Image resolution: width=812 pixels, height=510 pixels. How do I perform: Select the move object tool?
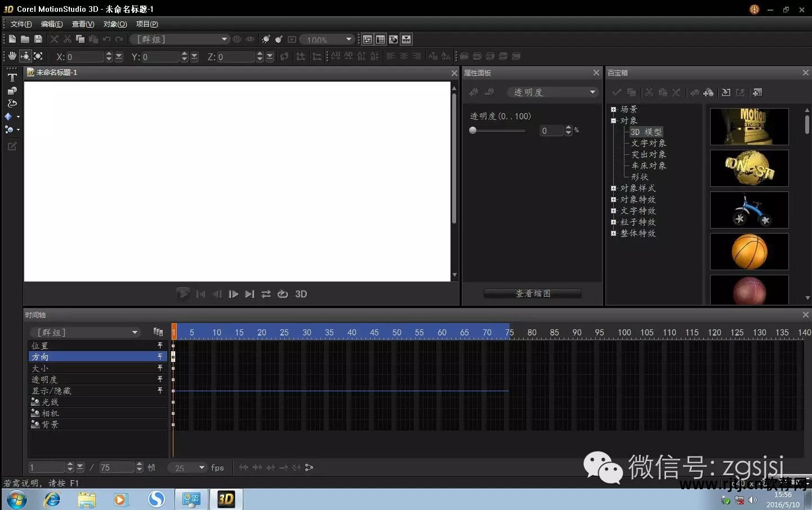point(25,56)
